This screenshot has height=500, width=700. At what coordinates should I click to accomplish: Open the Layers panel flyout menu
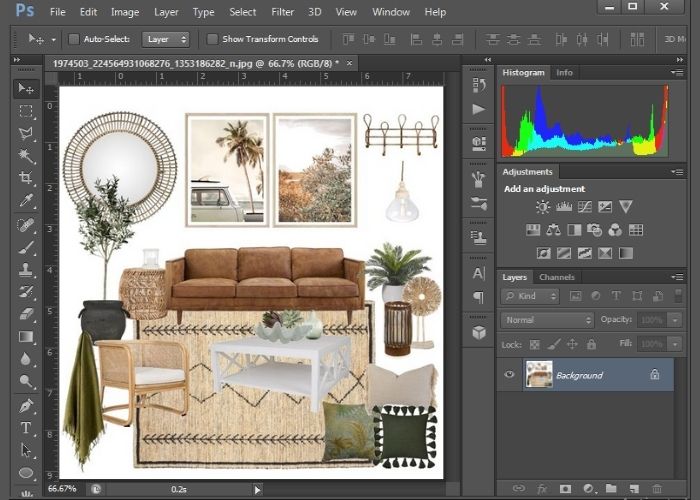coord(677,277)
